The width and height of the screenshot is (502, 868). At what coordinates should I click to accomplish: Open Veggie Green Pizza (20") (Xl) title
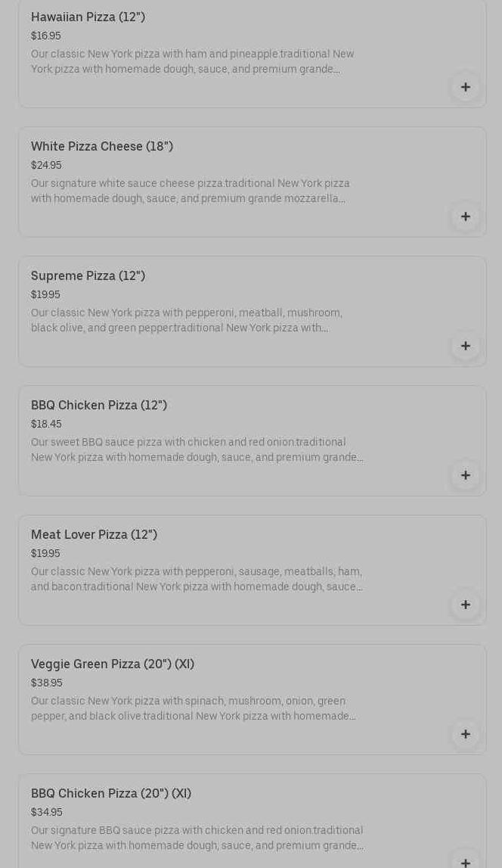113,664
